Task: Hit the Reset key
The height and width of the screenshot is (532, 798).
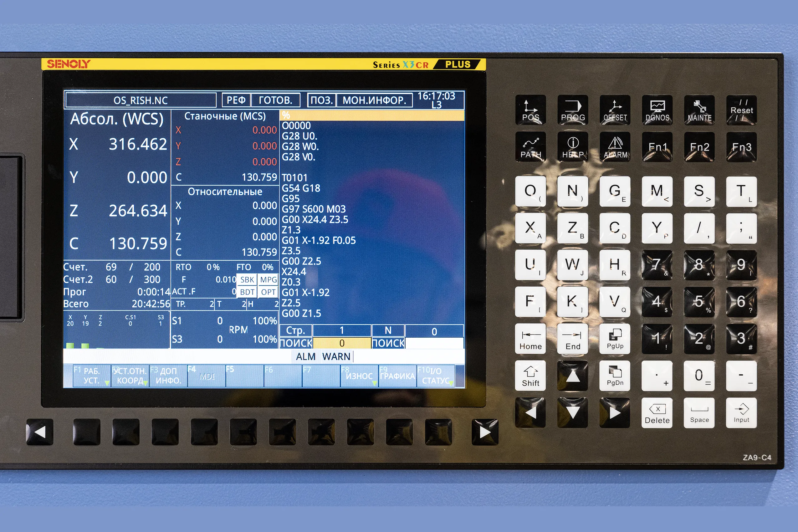Action: (741, 110)
